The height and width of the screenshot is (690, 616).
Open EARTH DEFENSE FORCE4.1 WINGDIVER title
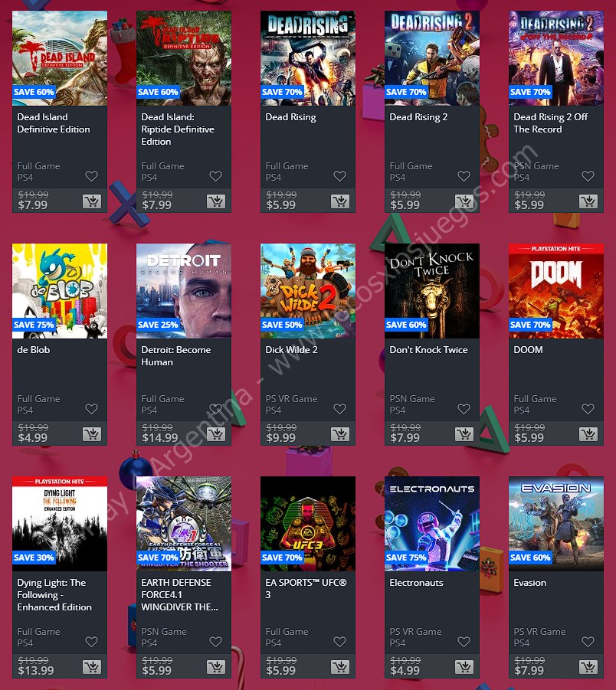click(x=179, y=595)
